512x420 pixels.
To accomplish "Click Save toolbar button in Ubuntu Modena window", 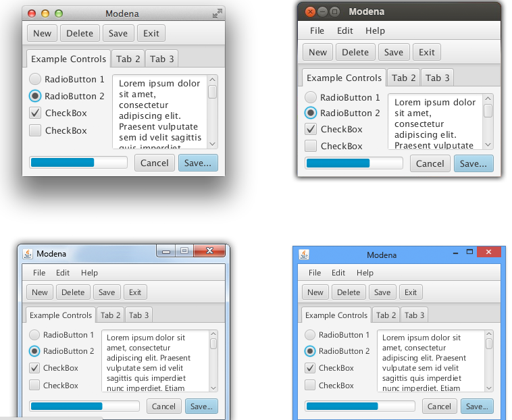I will 394,52.
